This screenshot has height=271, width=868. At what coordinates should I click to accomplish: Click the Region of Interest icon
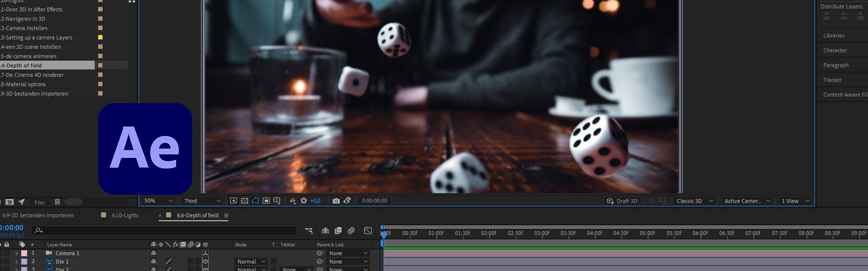click(266, 201)
